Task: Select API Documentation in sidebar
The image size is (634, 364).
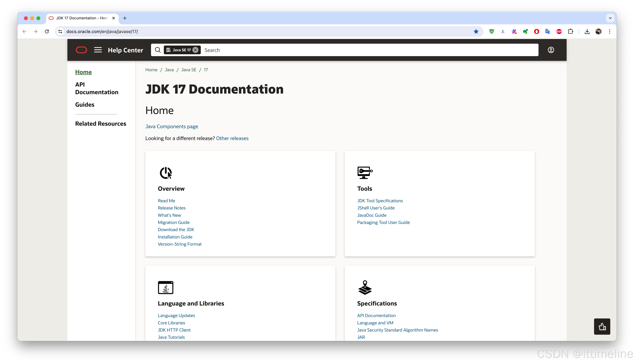Action: click(x=97, y=88)
